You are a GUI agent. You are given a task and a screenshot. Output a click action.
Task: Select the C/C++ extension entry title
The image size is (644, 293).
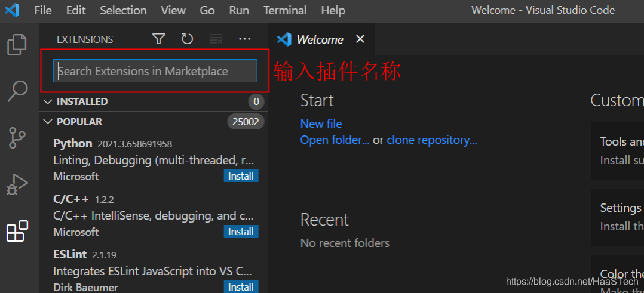pos(71,199)
